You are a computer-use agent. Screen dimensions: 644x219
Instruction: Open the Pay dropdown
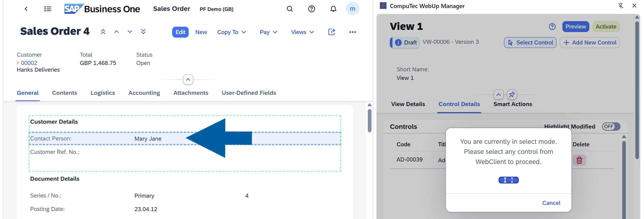[x=269, y=32]
